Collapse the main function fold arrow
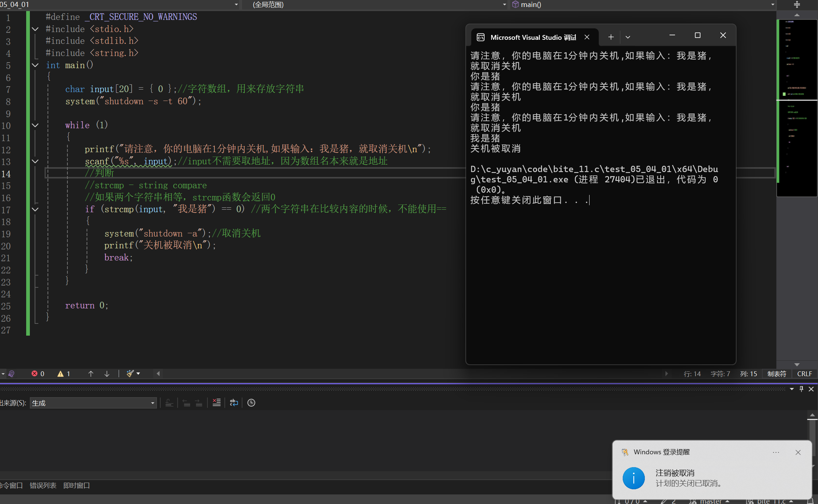This screenshot has height=504, width=818. coord(35,65)
